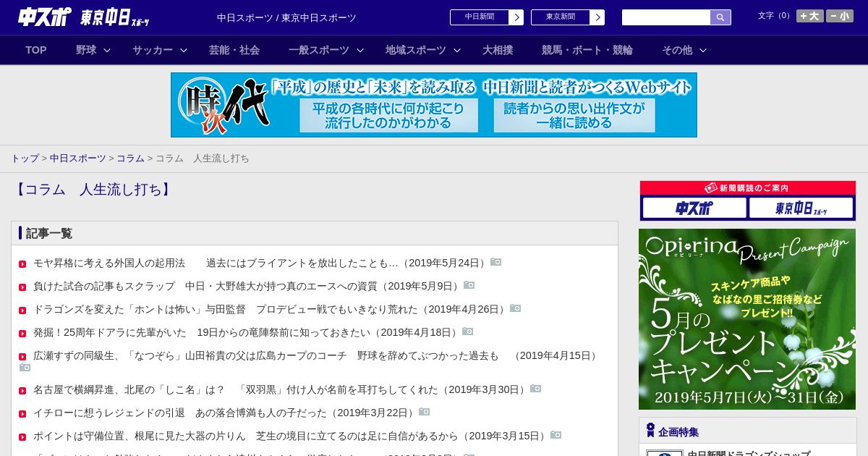868x456 pixels.
Task: Click コラム link in the breadcrumb
Action: 130,158
